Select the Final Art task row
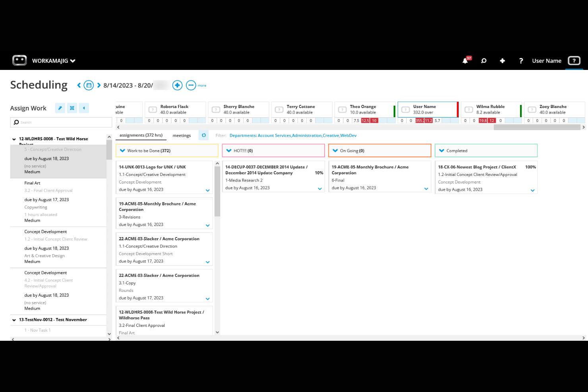This screenshot has width=588, height=392. (x=58, y=202)
